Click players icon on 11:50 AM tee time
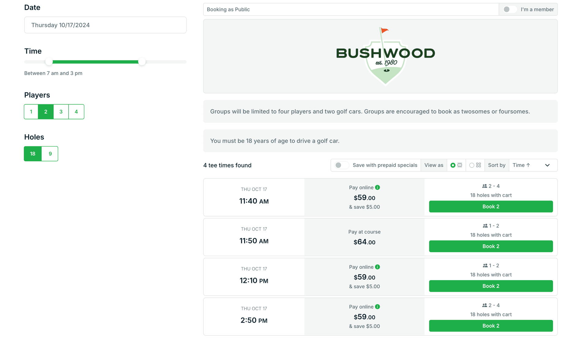This screenshot has height=364, width=588. coord(485,226)
